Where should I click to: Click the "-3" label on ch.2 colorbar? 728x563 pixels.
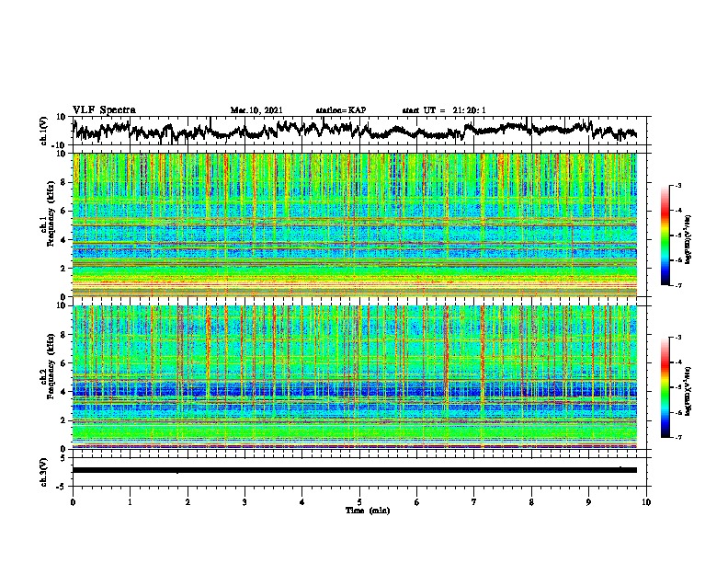(x=678, y=338)
